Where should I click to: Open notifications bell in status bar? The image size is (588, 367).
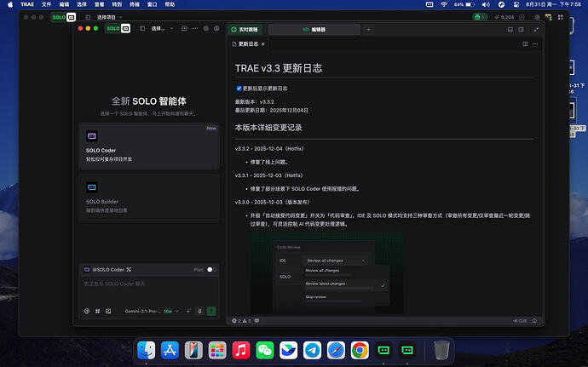535,321
